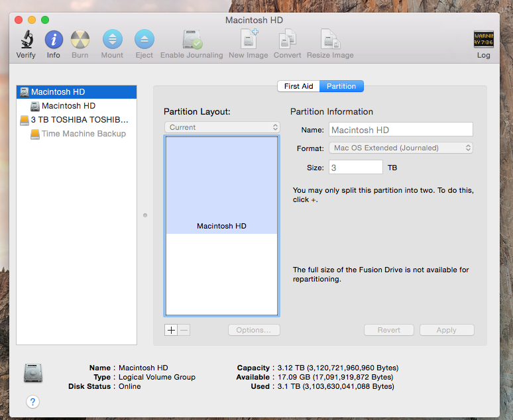This screenshot has width=513, height=420.
Task: Click the Capacity 3.12 TB value
Action: click(338, 368)
